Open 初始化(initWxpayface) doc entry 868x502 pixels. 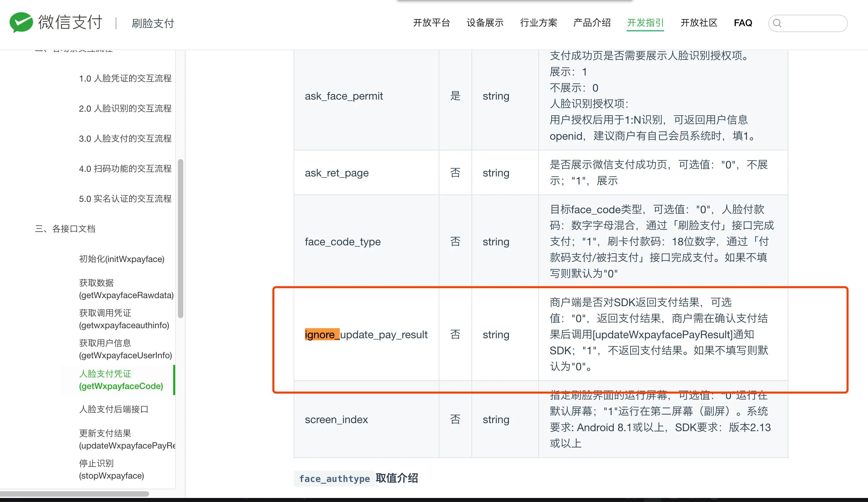(x=122, y=259)
